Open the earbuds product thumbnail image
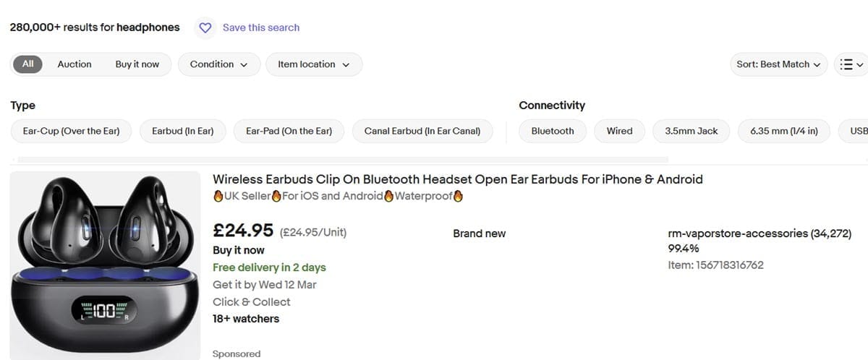 pyautogui.click(x=105, y=265)
